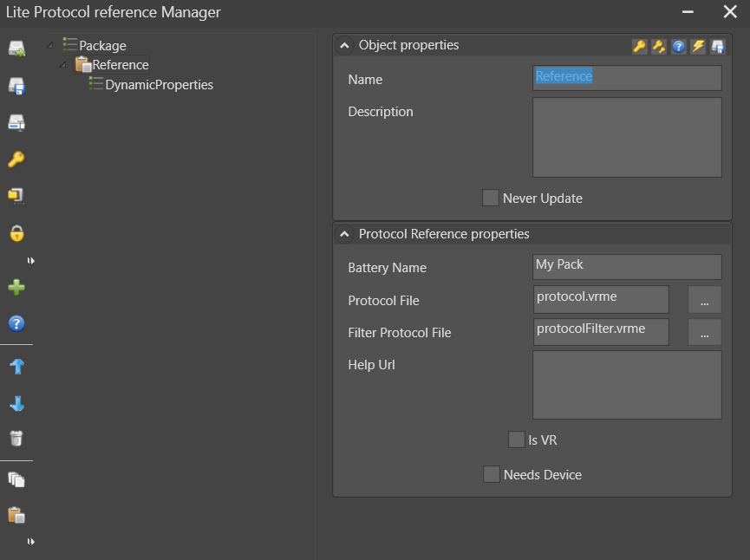
Task: Click the blue down arrow icon
Action: tap(16, 403)
